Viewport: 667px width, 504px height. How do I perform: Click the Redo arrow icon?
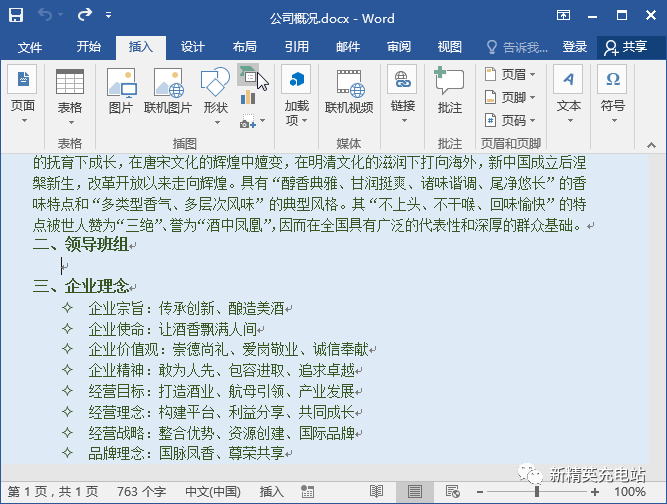85,15
